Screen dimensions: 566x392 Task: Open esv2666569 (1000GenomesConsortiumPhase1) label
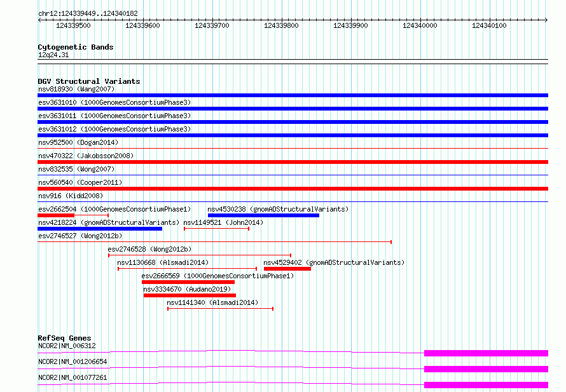point(217,276)
